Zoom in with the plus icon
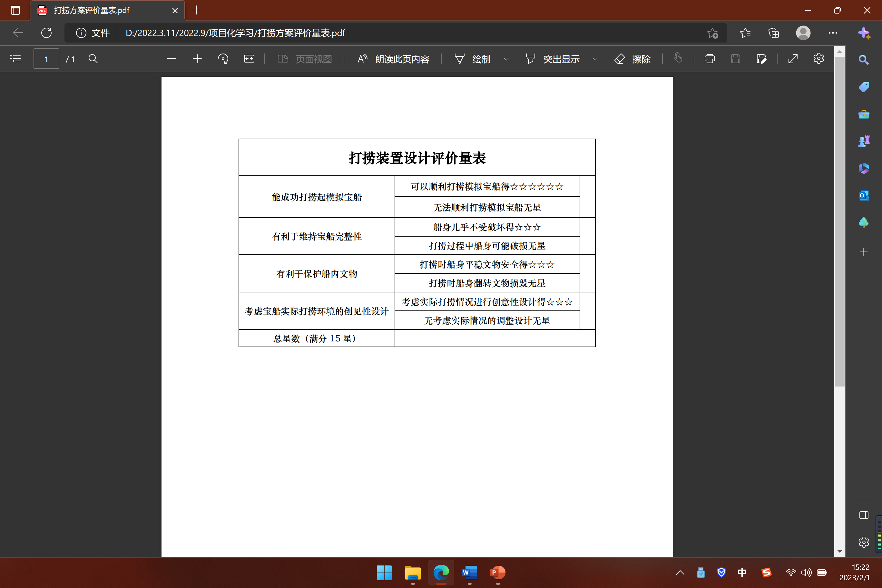Screen dimensions: 882x588 [197, 59]
